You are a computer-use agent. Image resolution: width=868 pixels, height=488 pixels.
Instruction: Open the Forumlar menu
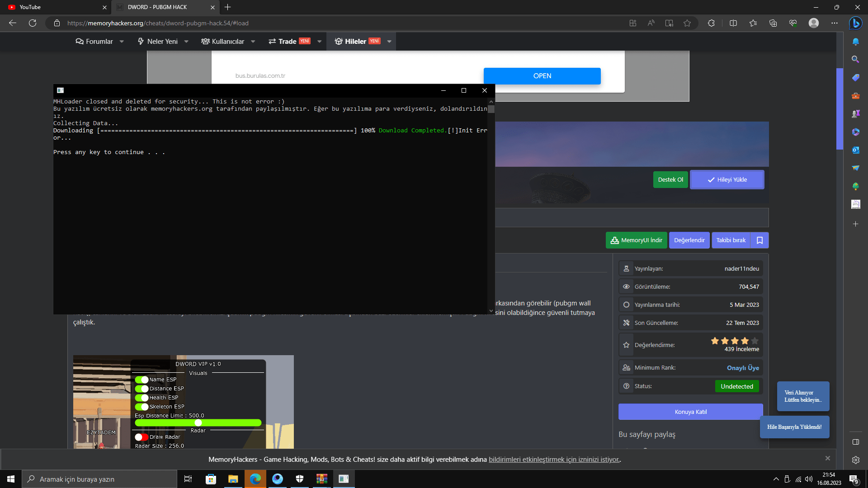point(94,42)
